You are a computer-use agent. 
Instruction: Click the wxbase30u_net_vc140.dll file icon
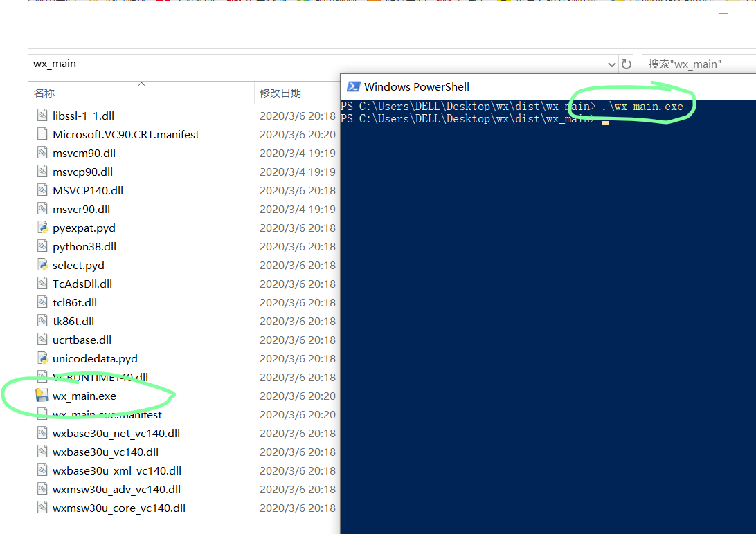[42, 434]
